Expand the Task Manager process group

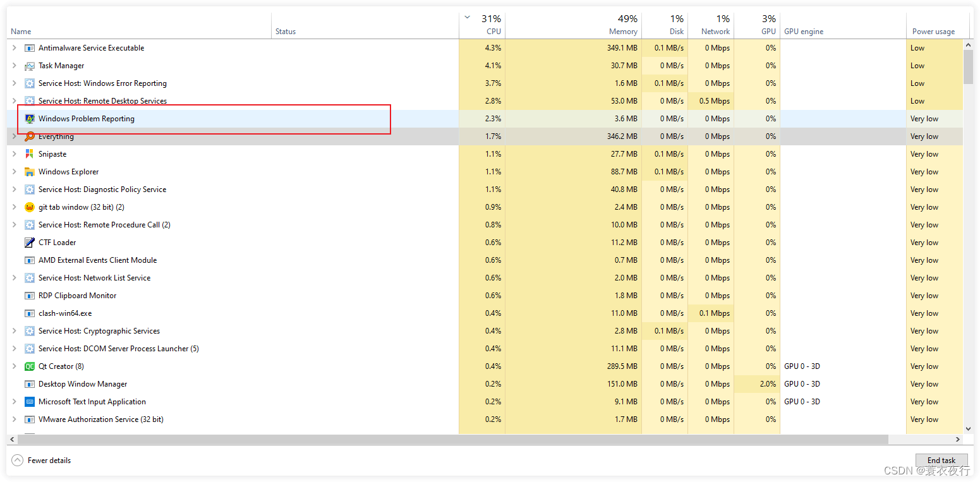pos(15,66)
